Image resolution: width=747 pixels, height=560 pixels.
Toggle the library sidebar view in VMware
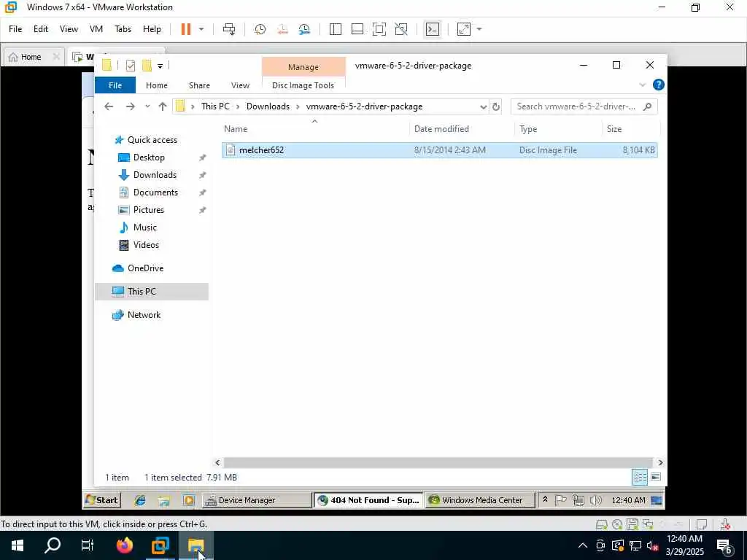coord(336,29)
